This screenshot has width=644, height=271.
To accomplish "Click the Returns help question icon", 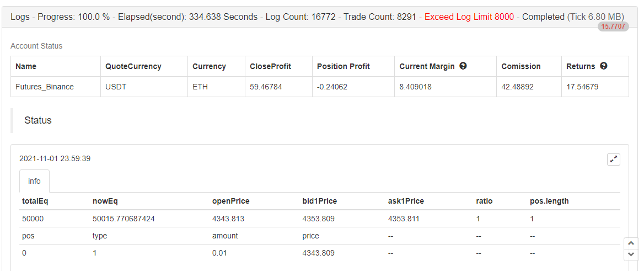I will 603,66.
